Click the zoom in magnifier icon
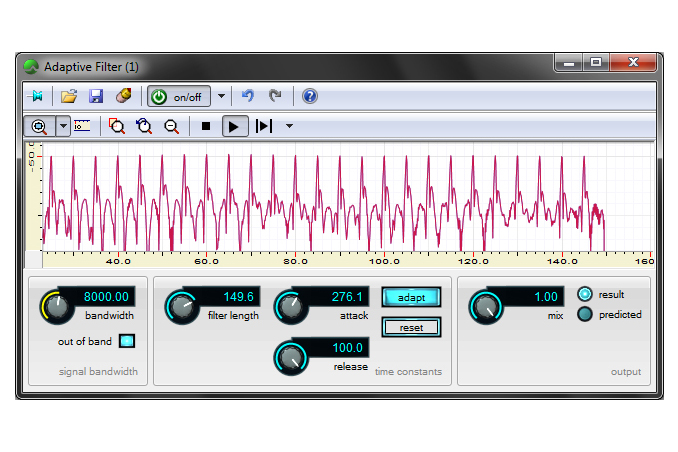Screen dimensions: 678x452 coord(144,126)
